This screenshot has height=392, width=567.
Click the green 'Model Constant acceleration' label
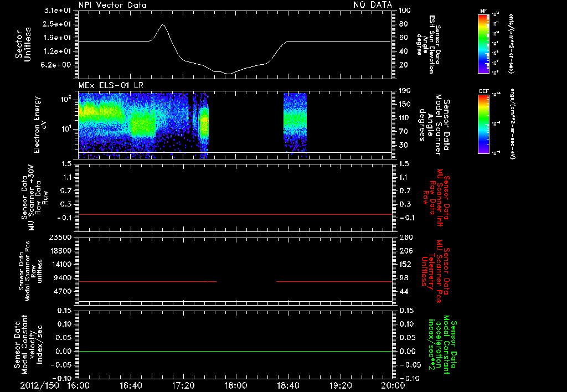click(x=442, y=345)
